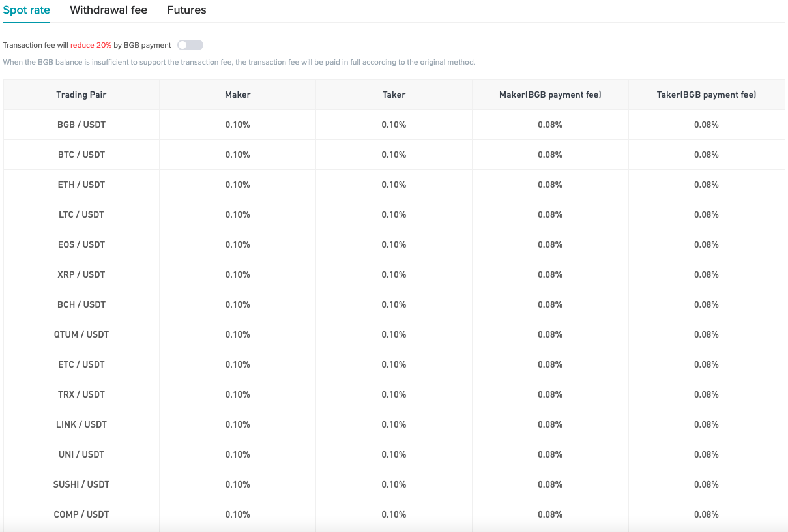Open the Withdrawal fee tab
The width and height of the screenshot is (788, 532).
pyautogui.click(x=108, y=10)
